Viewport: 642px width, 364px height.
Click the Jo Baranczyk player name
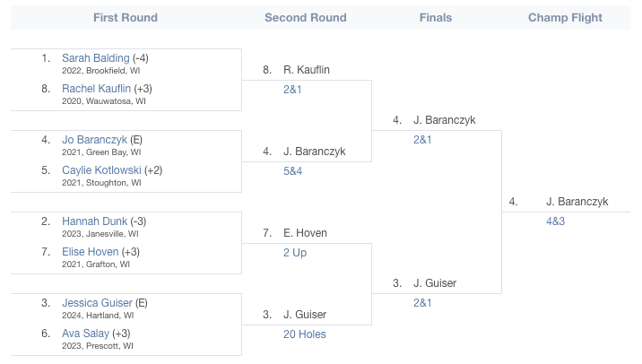(94, 140)
